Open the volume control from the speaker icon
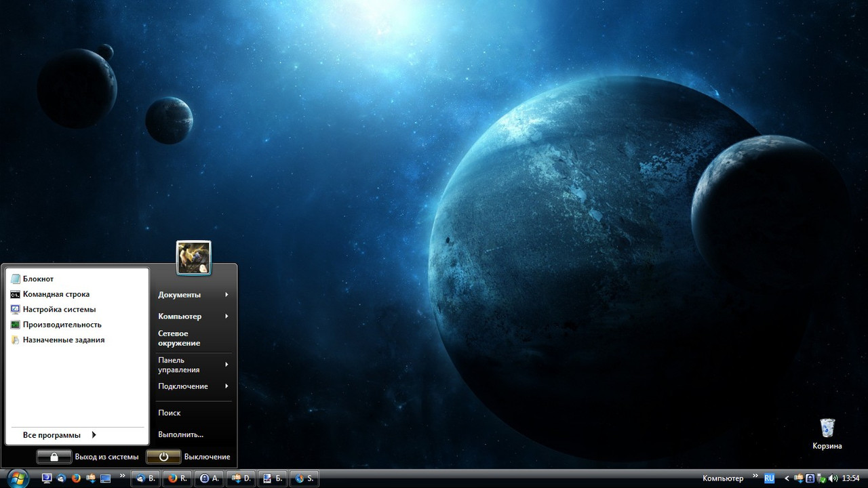The height and width of the screenshot is (488, 868). (x=833, y=479)
